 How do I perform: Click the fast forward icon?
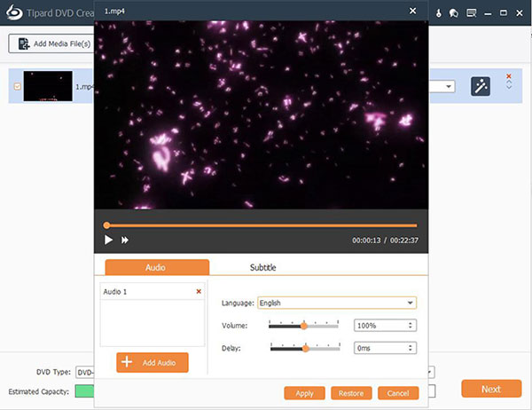click(x=126, y=240)
